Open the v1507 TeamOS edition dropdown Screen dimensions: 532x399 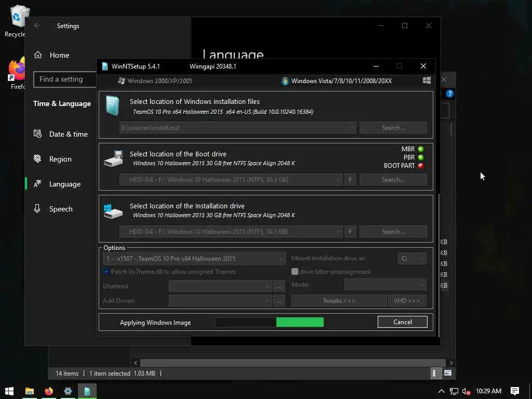194,259
